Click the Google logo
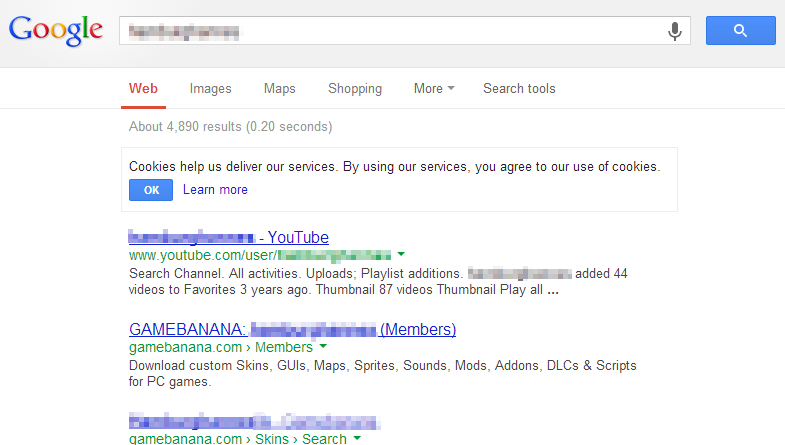 point(56,31)
